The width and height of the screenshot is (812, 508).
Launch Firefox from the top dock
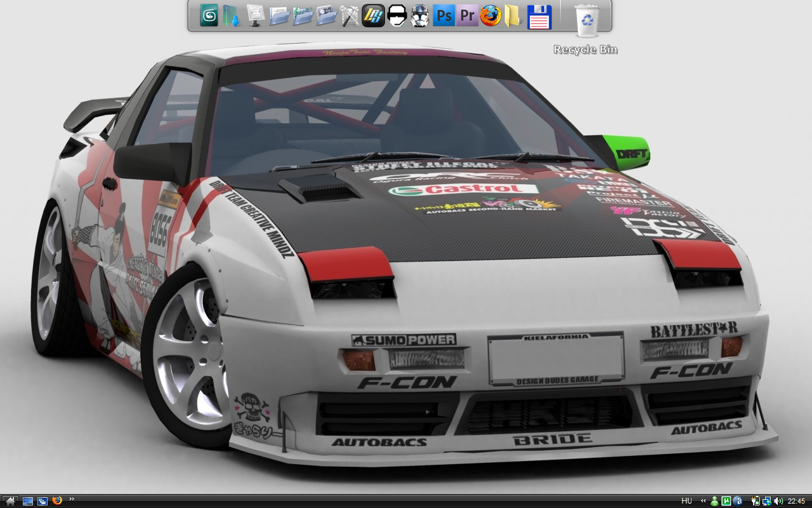point(490,15)
